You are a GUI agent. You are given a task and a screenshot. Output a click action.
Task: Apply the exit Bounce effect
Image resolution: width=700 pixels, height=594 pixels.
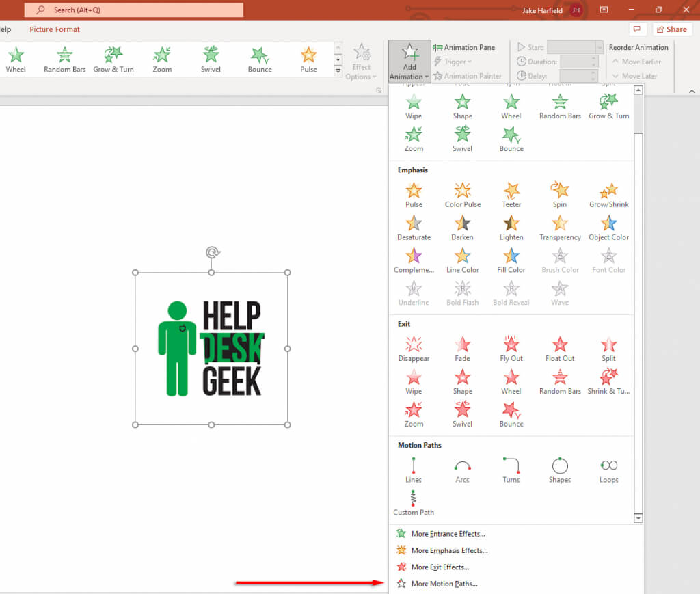(511, 415)
